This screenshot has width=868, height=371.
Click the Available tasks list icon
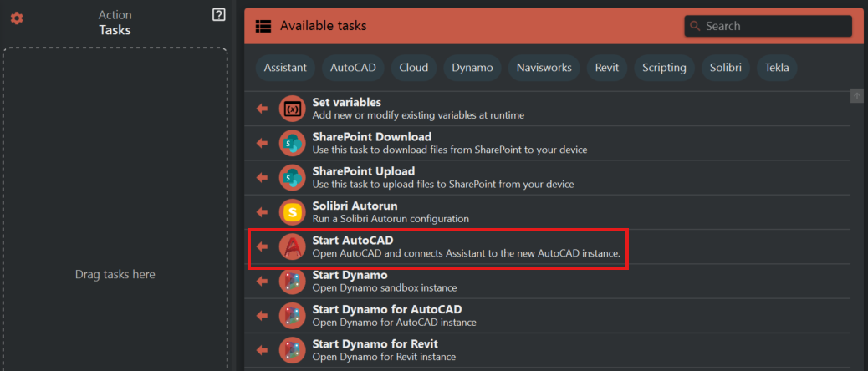[263, 26]
